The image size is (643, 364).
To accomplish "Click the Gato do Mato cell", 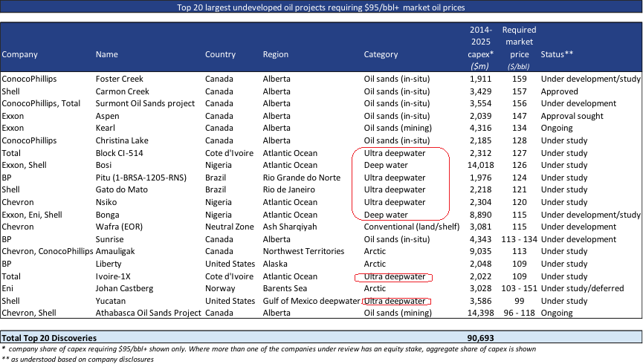I will (121, 189).
